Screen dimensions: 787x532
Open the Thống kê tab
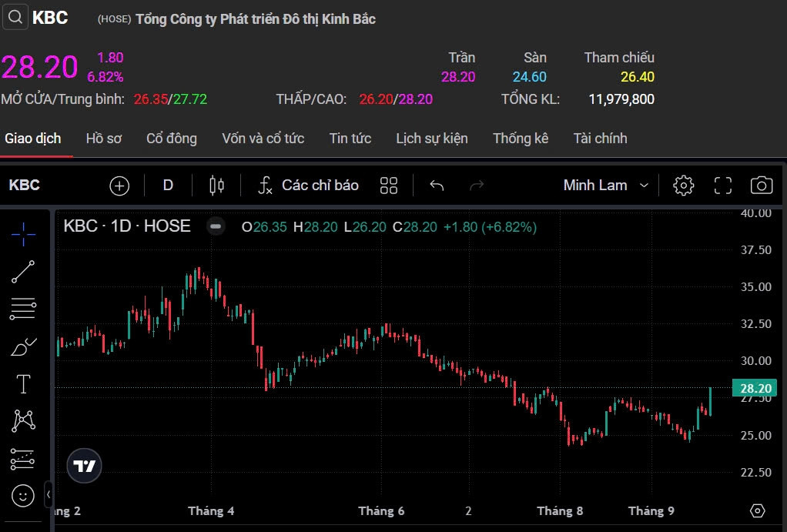(x=521, y=139)
